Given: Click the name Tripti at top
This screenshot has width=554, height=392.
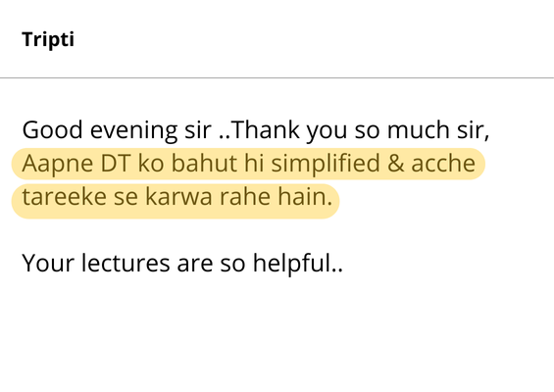Looking at the screenshot, I should tap(48, 39).
